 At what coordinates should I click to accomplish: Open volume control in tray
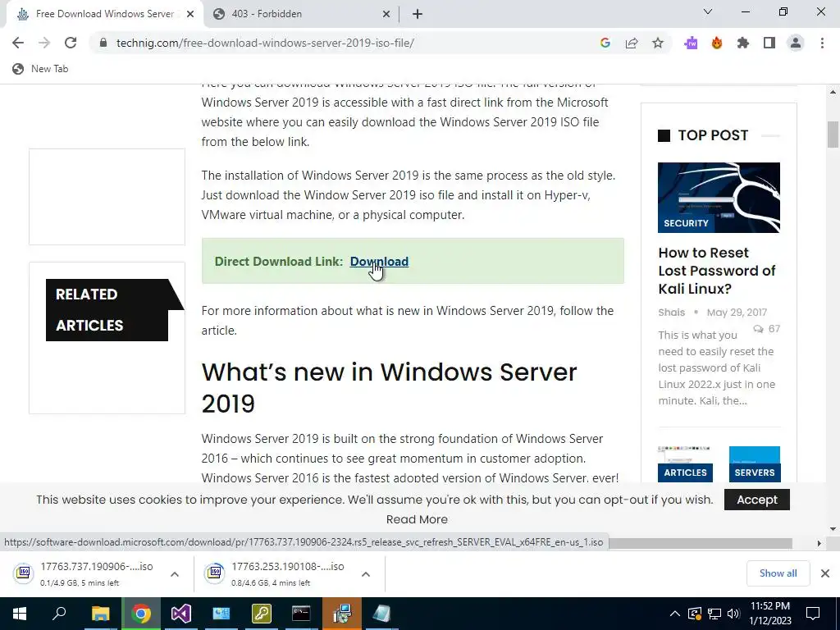[x=733, y=614]
